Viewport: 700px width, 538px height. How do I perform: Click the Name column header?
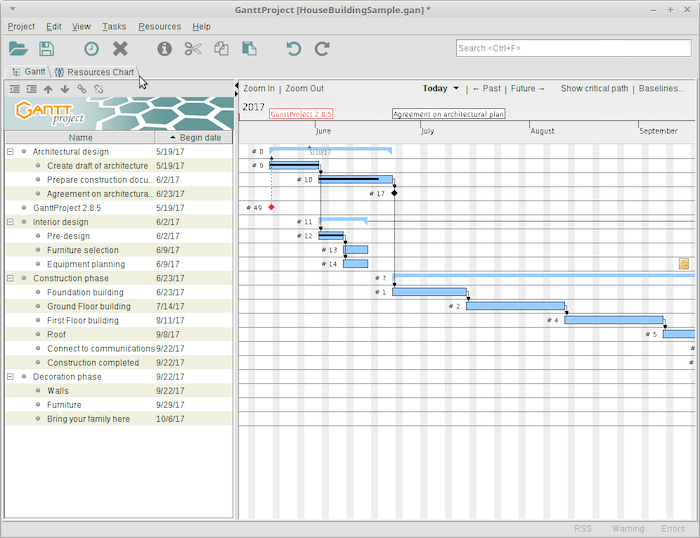(80, 138)
